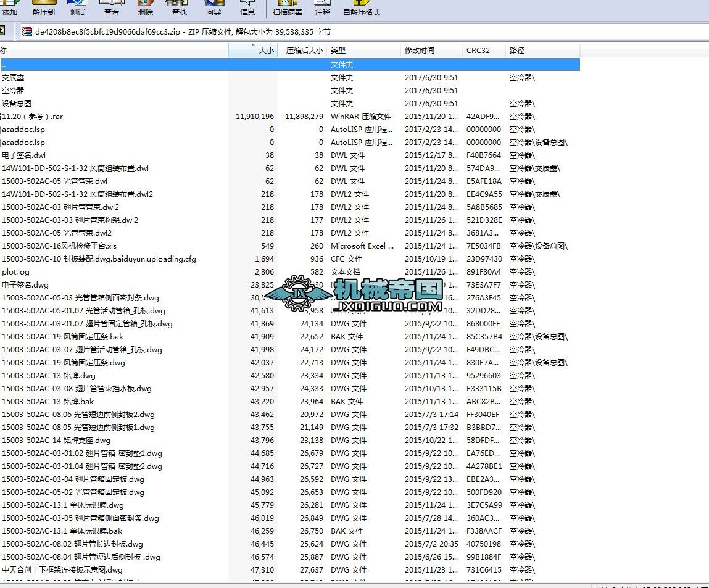Sort by the 修改时间 column header
The width and height of the screenshot is (709, 588).
tap(431, 50)
